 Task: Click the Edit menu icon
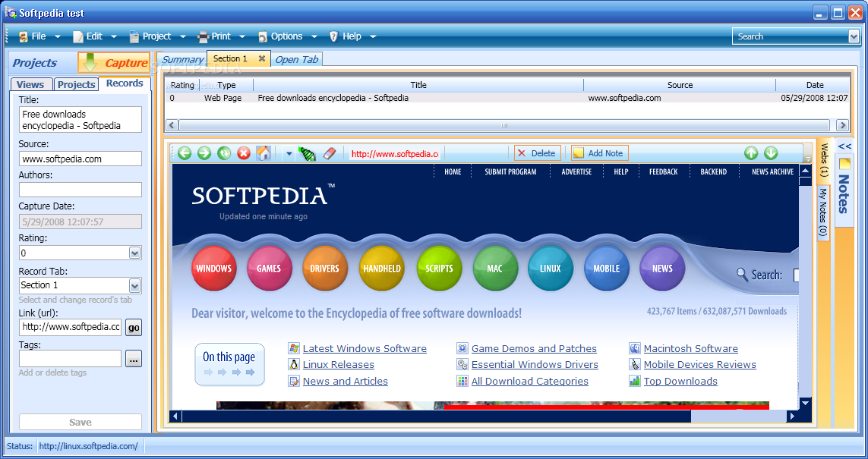78,36
